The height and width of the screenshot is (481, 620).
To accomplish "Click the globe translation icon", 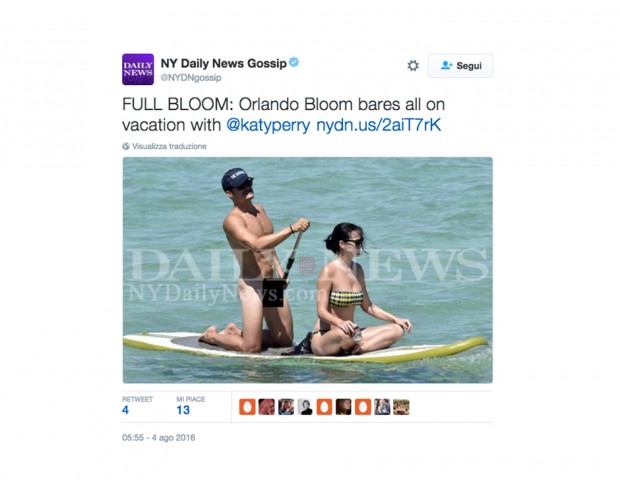I will coord(126,146).
